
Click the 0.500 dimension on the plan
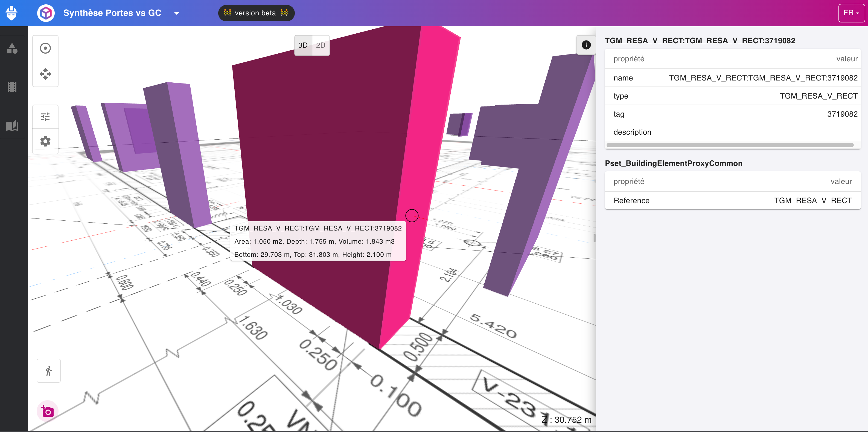pos(418,347)
